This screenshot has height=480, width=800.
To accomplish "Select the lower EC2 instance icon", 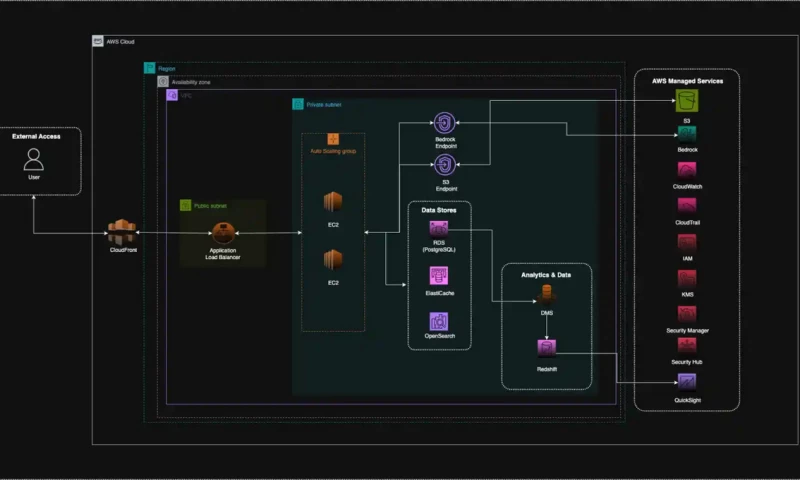I will point(333,260).
